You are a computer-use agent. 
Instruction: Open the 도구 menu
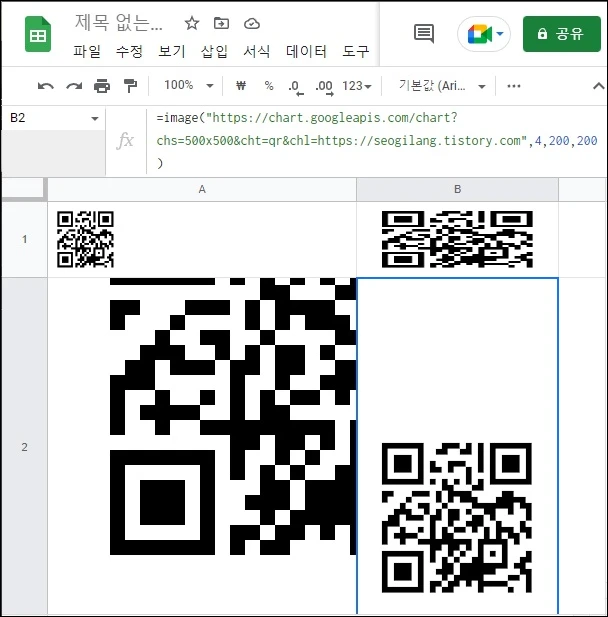click(356, 51)
